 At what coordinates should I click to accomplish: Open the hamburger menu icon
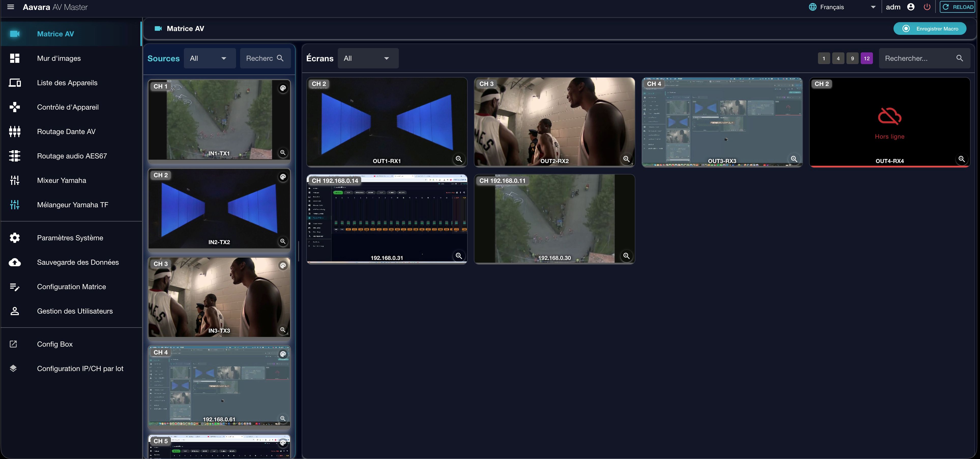click(x=11, y=7)
